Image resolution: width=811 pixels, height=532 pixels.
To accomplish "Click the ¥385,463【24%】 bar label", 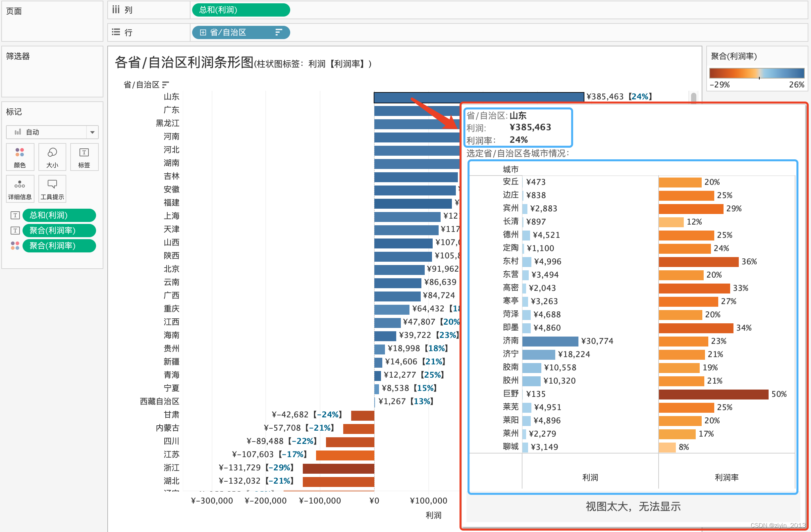I will point(620,97).
